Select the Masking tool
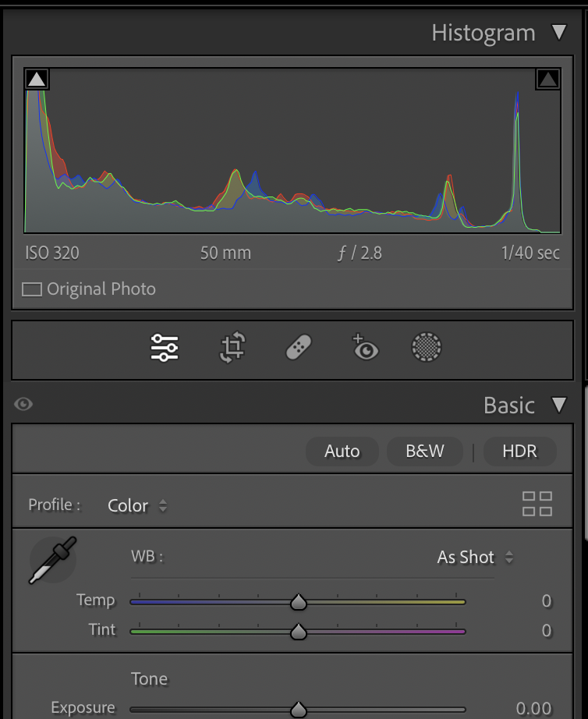This screenshot has height=719, width=588. (x=427, y=348)
